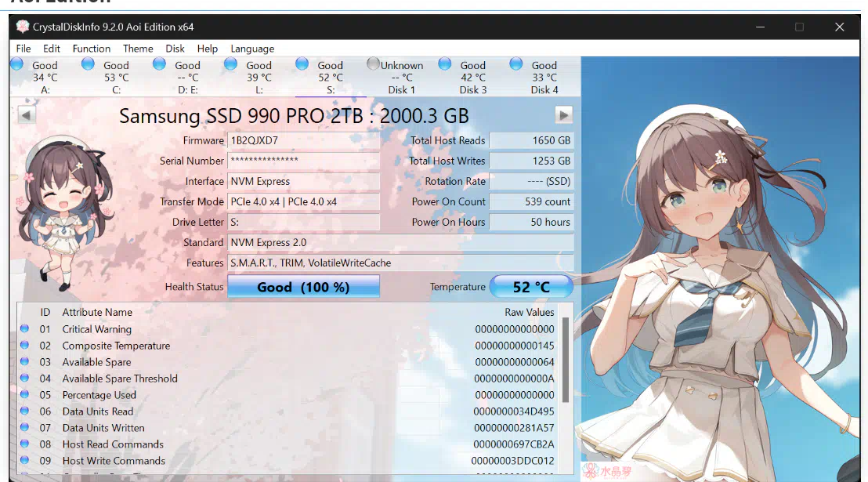Select the Data Units Written attribute name

tap(103, 428)
